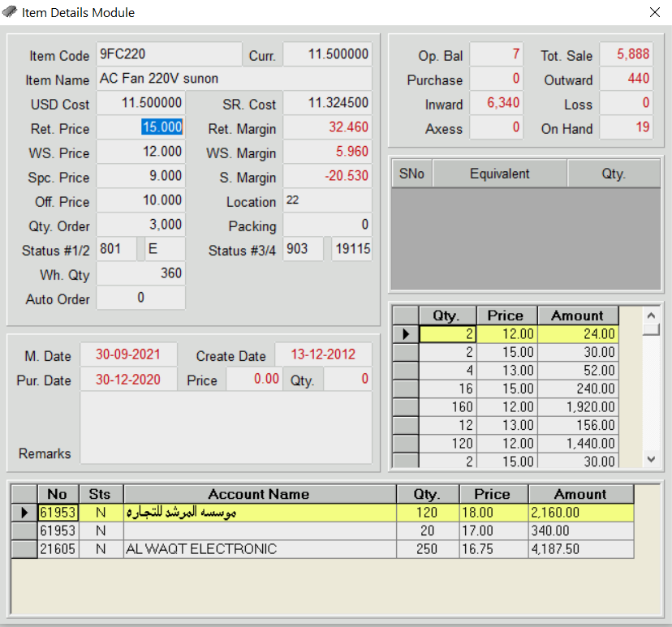Click the app icon in title bar

point(11,12)
